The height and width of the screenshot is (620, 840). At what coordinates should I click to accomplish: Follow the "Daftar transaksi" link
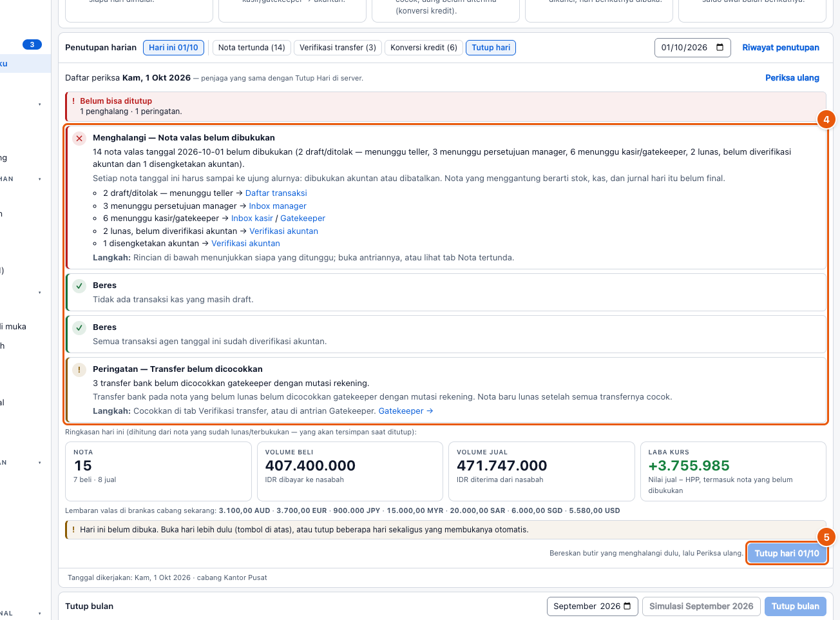pyautogui.click(x=276, y=193)
